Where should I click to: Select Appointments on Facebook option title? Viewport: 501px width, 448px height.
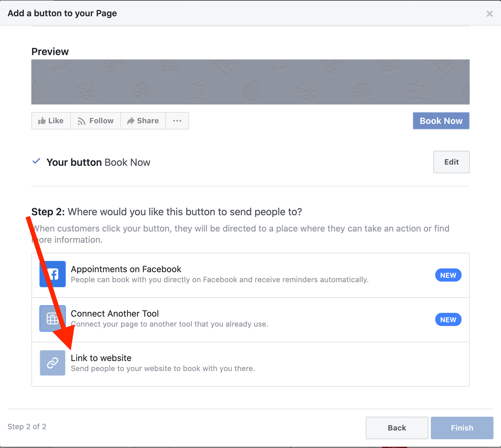coord(126,269)
